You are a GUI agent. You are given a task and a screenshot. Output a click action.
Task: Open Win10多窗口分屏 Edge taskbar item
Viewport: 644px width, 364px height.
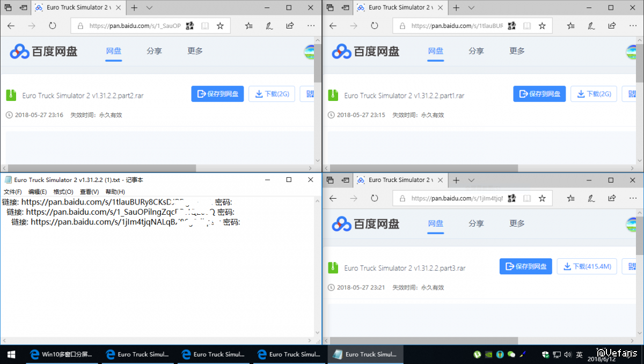point(62,354)
